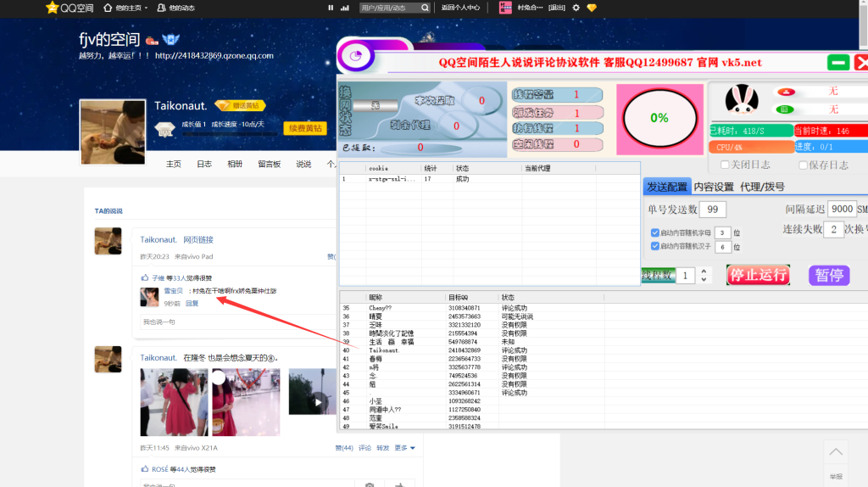Click the thumbs-up icon beside 子维
Screen dimensions: 868x487
point(145,277)
